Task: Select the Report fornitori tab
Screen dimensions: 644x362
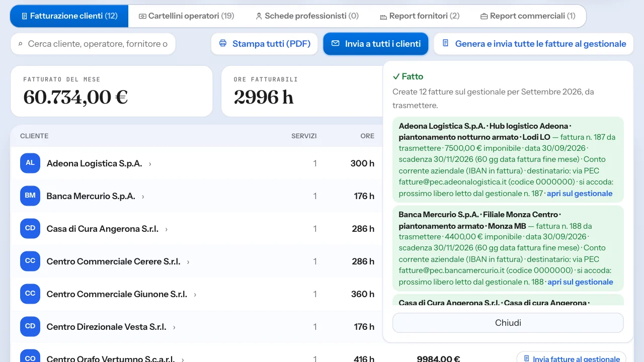Action: tap(420, 16)
